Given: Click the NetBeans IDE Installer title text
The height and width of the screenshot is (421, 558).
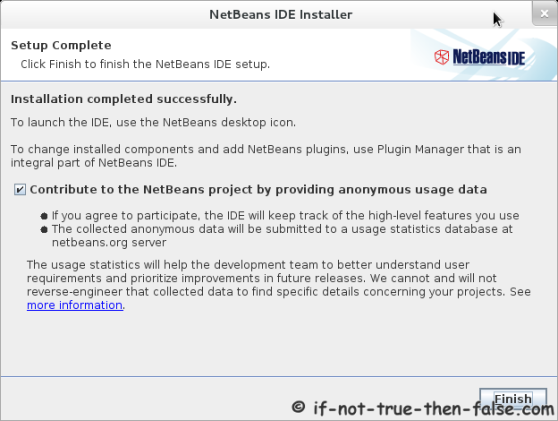Looking at the screenshot, I should coord(280,15).
